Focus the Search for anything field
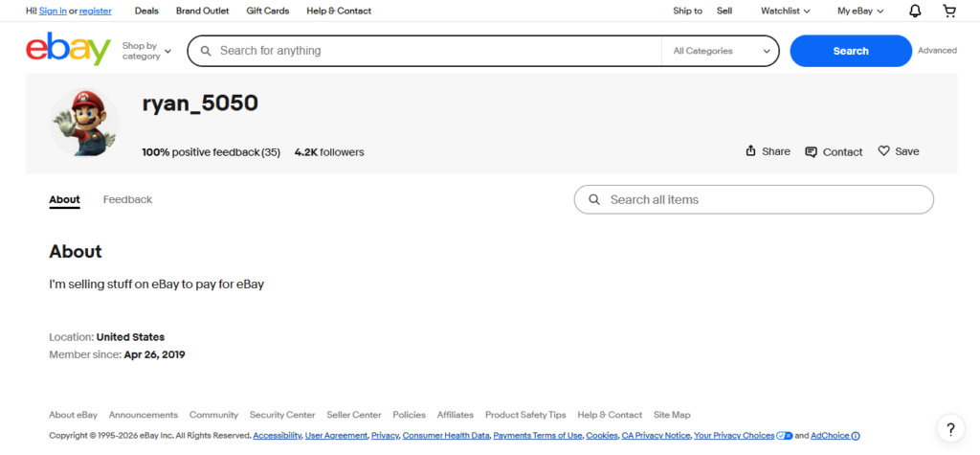 pos(424,51)
